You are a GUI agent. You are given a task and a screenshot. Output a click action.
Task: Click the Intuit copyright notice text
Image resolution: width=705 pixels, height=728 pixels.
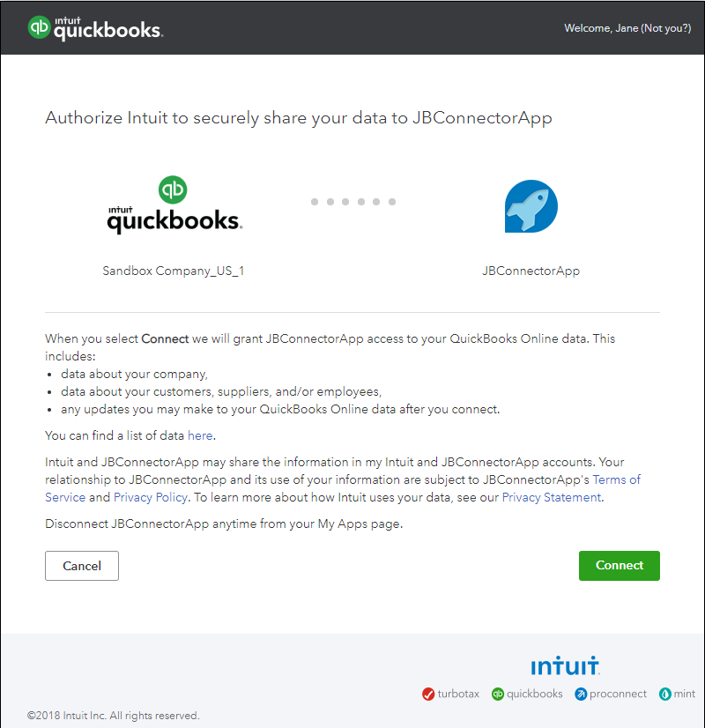[x=114, y=716]
